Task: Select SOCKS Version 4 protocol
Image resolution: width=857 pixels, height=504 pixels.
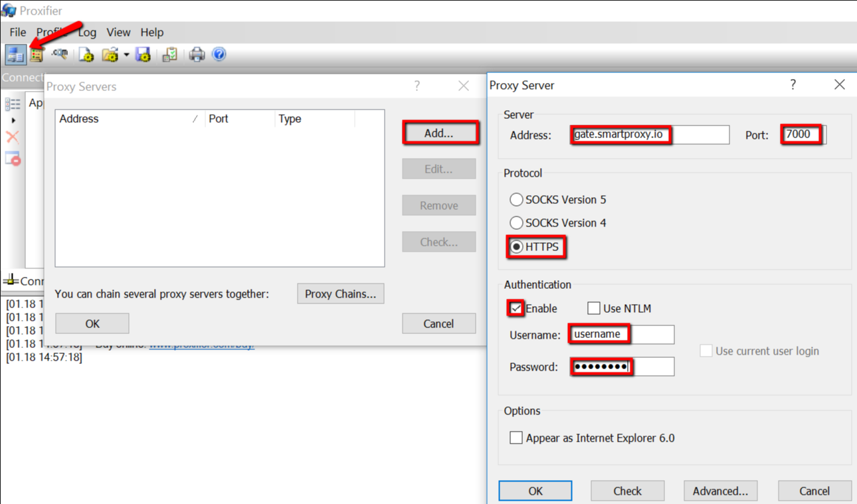Action: pyautogui.click(x=516, y=222)
